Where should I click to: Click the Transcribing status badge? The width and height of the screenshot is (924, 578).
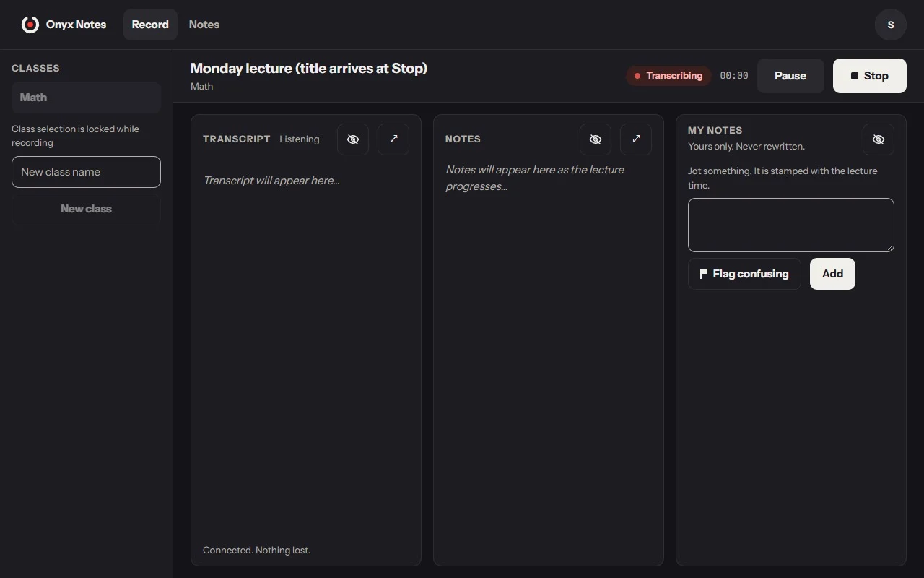668,76
